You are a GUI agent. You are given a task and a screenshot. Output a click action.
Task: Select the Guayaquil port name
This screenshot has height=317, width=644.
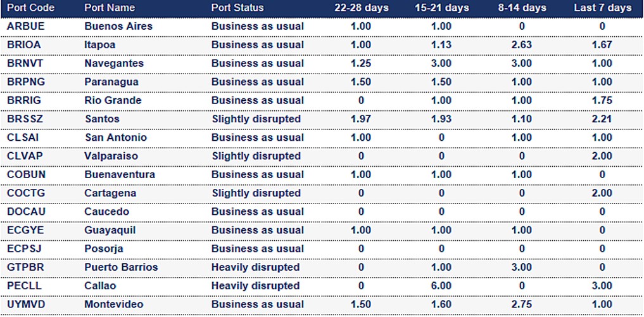coord(110,230)
